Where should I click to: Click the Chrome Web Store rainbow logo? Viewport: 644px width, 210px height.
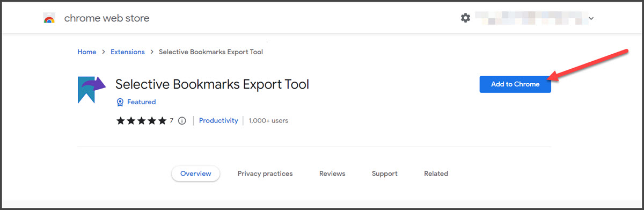coord(49,18)
